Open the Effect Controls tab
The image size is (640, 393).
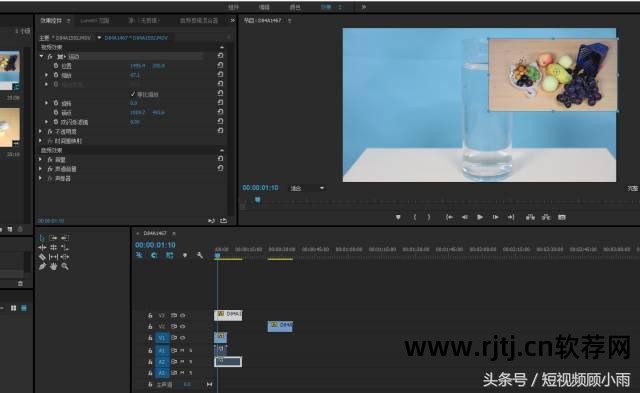pos(51,20)
